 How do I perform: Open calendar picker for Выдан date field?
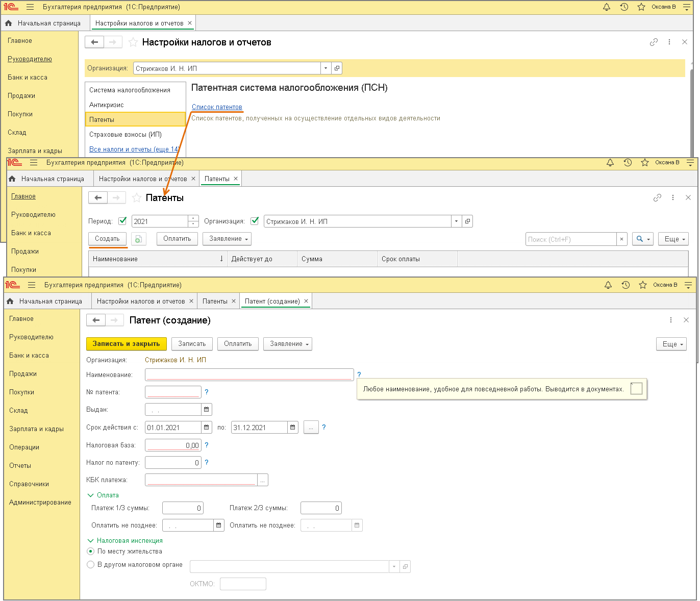point(207,409)
